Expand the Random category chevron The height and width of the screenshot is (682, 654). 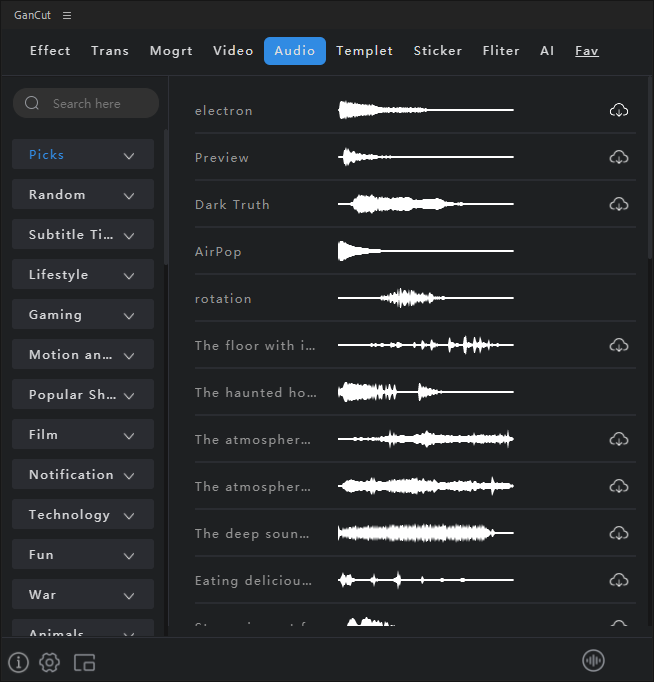point(129,196)
